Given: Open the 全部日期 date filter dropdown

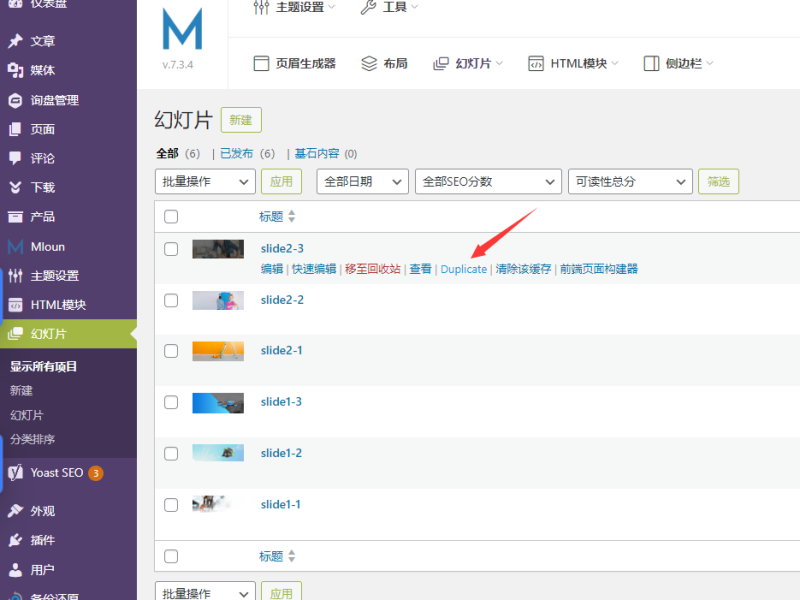Looking at the screenshot, I should point(362,182).
